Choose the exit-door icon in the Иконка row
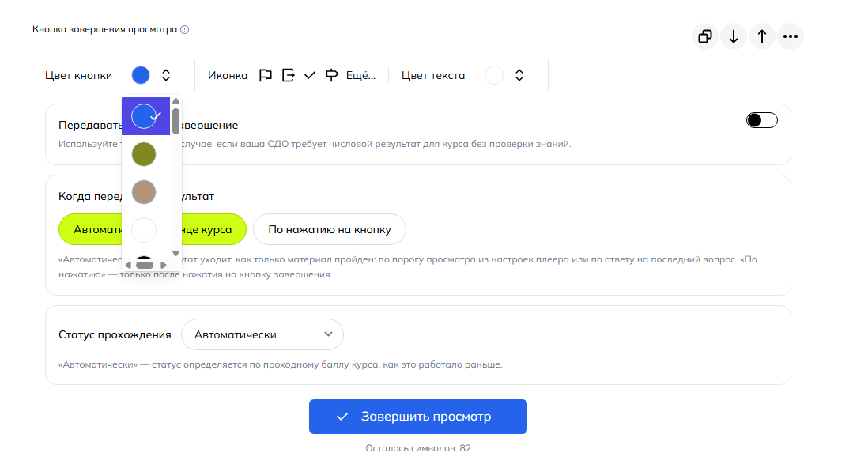The height and width of the screenshot is (468, 868). (x=288, y=75)
